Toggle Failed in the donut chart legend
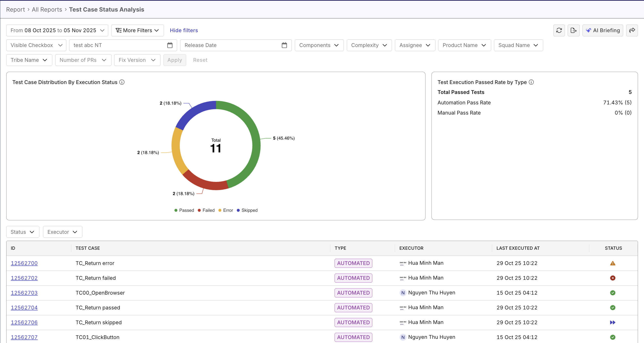This screenshot has height=343, width=644. (x=206, y=210)
